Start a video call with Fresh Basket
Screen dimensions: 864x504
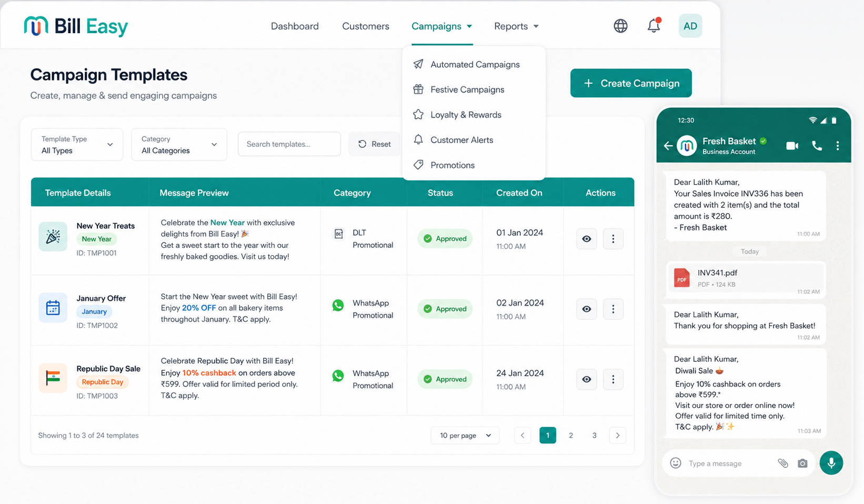[x=792, y=146]
